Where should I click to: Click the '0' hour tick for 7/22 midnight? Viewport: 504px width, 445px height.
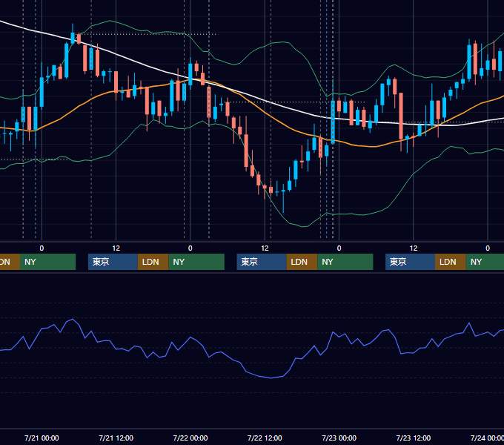(x=190, y=248)
